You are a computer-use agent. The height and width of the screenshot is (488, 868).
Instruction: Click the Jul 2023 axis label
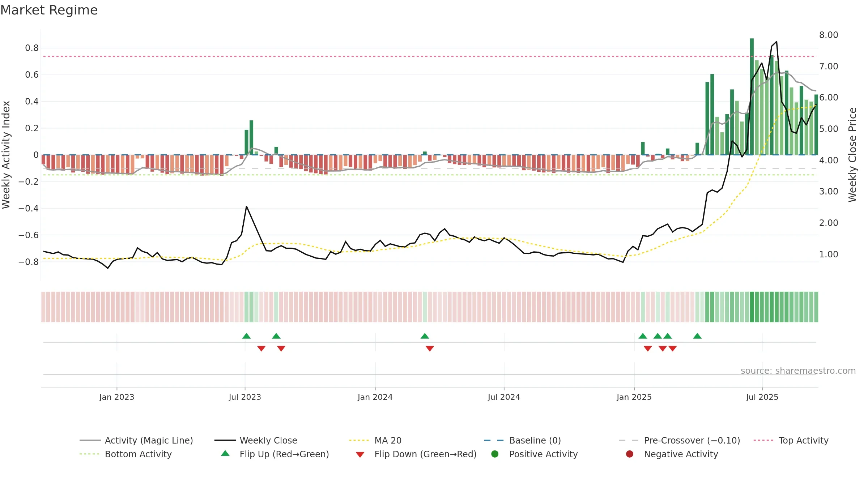[x=245, y=397]
